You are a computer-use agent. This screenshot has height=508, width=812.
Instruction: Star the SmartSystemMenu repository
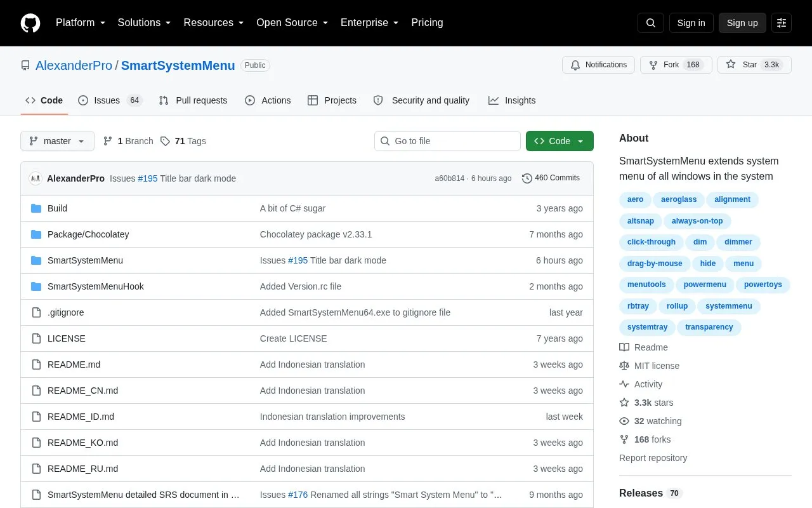point(754,65)
